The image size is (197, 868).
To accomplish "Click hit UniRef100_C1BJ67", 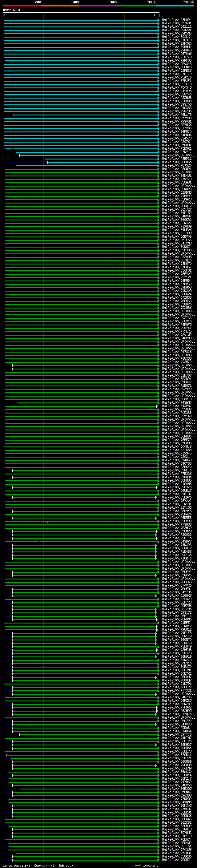I will click(176, 375).
